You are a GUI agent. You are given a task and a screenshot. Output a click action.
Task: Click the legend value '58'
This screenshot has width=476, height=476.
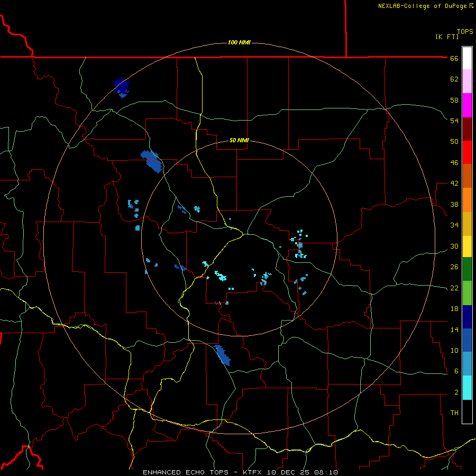[x=454, y=100]
